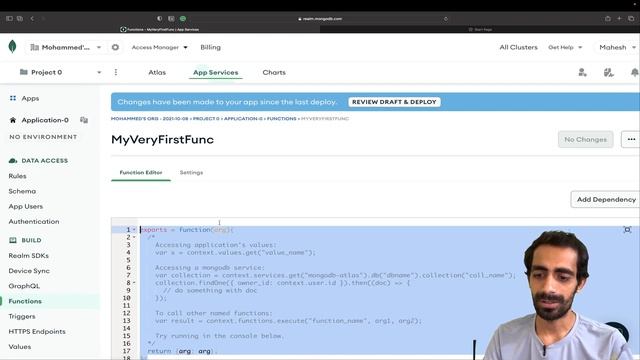Copy the Application-0 app ID icon
The image size is (640, 360).
pyautogui.click(x=84, y=120)
